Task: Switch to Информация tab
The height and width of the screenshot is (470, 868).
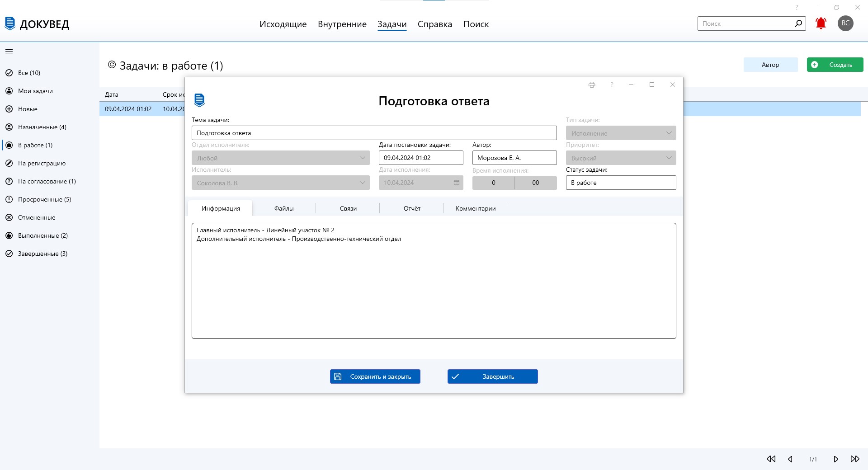Action: (221, 208)
